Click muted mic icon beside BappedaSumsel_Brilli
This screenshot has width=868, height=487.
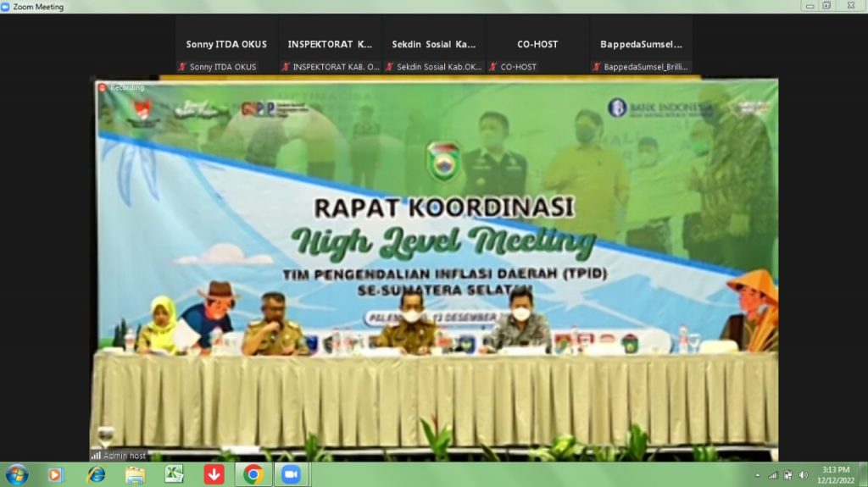[597, 67]
